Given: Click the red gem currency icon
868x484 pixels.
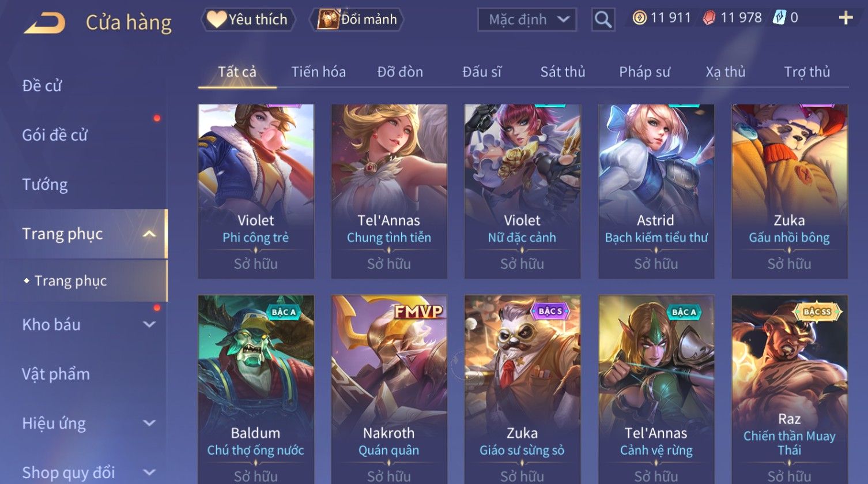Looking at the screenshot, I should click(x=709, y=18).
